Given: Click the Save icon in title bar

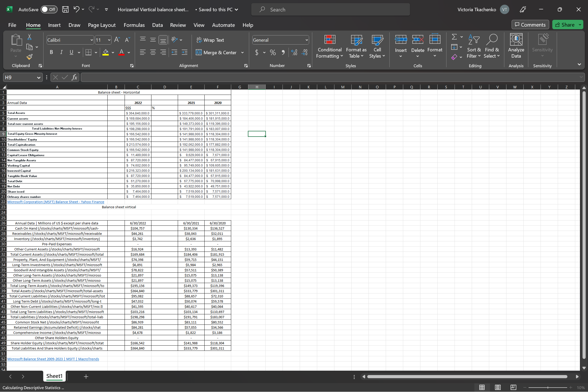Looking at the screenshot, I should pos(65,10).
